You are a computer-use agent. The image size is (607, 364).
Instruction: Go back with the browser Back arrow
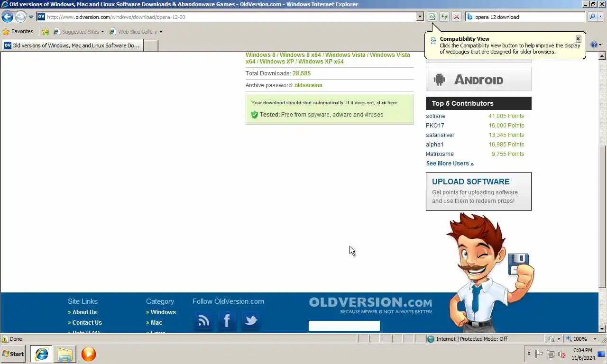[7, 17]
